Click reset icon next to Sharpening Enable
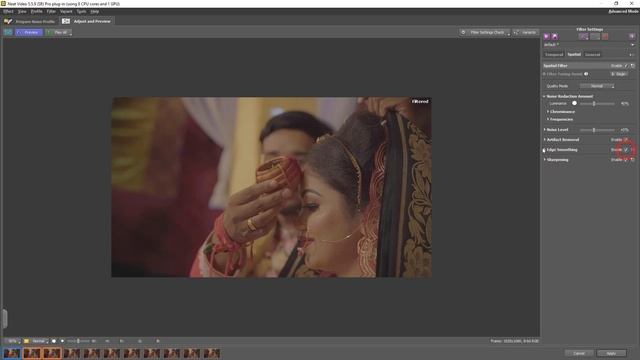The width and height of the screenshot is (640, 360). click(633, 160)
